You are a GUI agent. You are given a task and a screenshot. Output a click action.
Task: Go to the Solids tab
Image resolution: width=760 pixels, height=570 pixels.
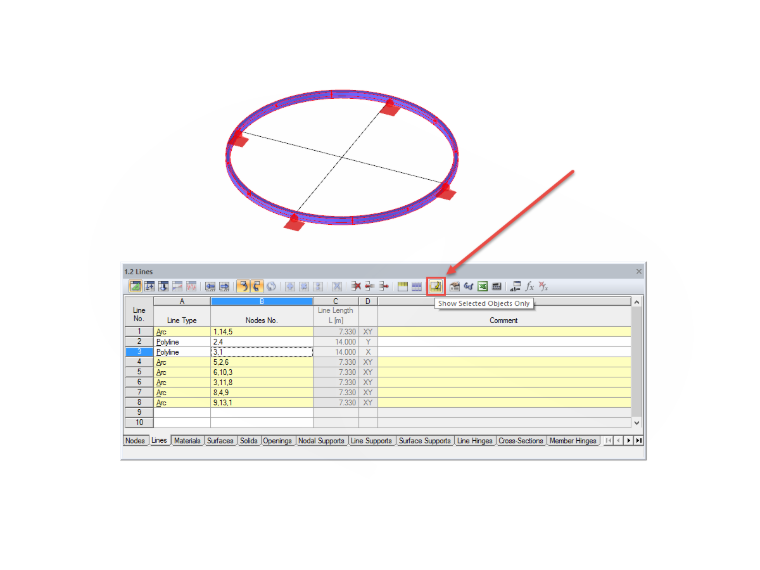[249, 441]
